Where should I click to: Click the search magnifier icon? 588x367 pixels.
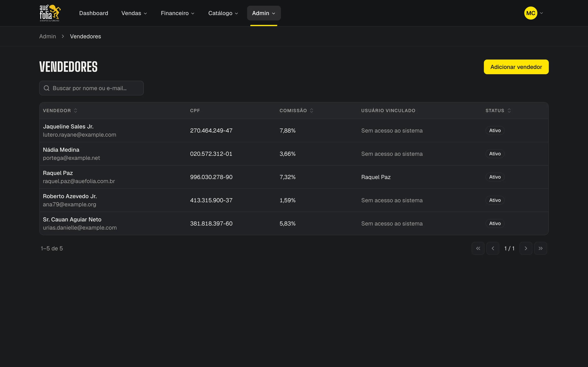(x=46, y=88)
